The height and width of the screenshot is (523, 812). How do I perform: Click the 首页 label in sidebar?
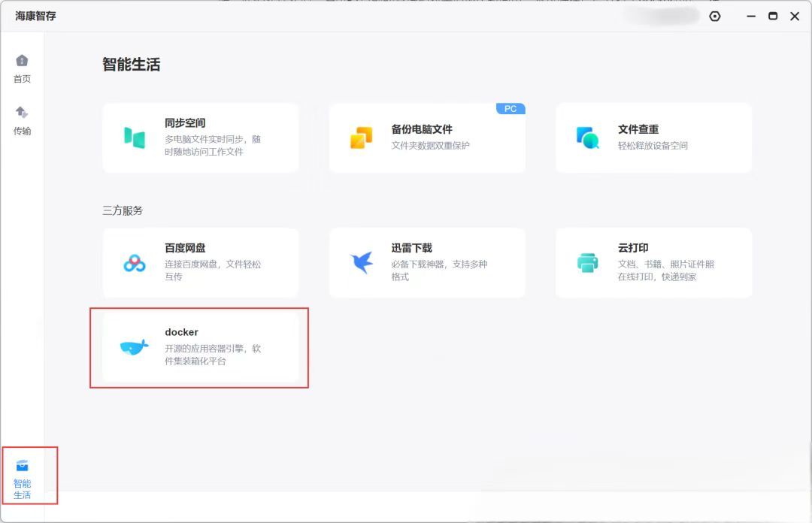tap(22, 79)
